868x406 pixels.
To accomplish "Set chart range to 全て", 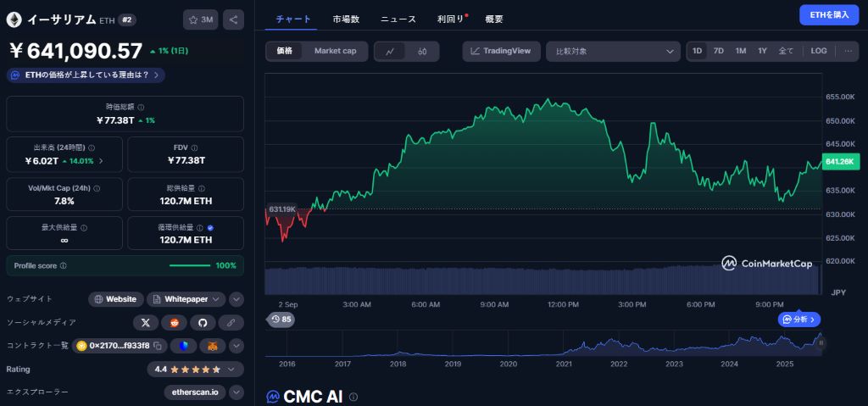I will tap(786, 51).
